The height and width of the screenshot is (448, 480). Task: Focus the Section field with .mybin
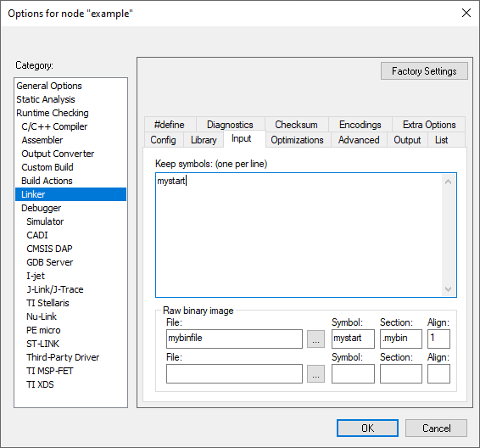(401, 339)
